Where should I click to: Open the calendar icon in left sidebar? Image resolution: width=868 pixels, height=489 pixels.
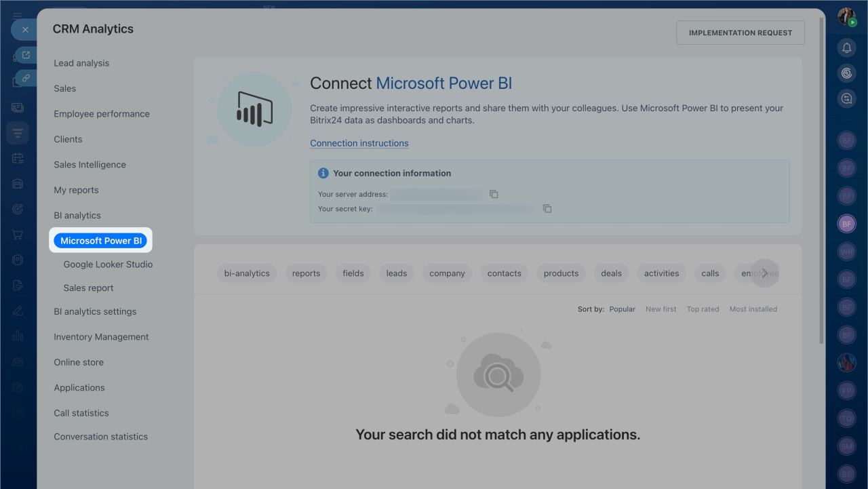[18, 158]
